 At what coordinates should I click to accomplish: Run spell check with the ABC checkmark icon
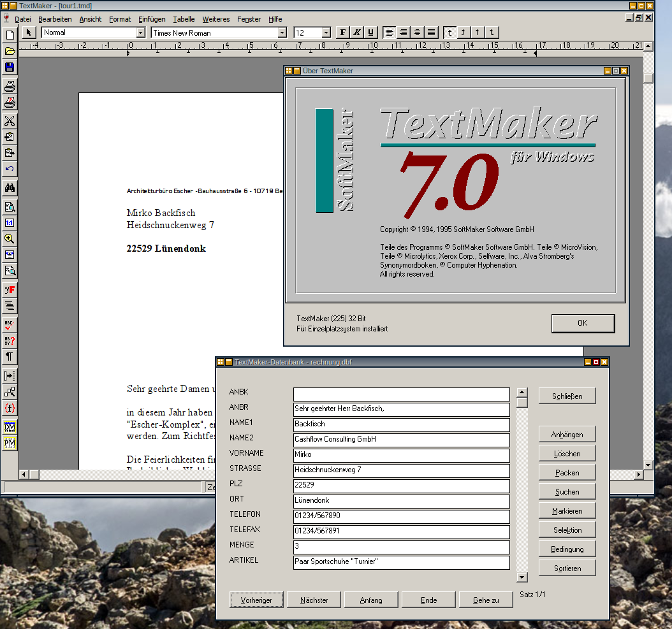[10, 325]
